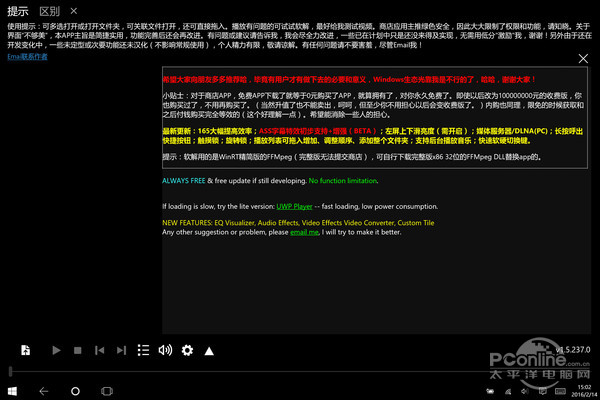Open the touch keyboard tray icon

(560, 391)
